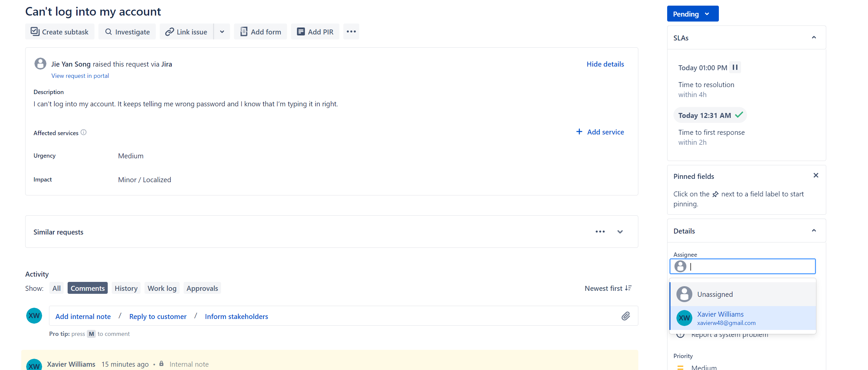868x370 pixels.
Task: Click into the Assignee input field
Action: coord(743,266)
